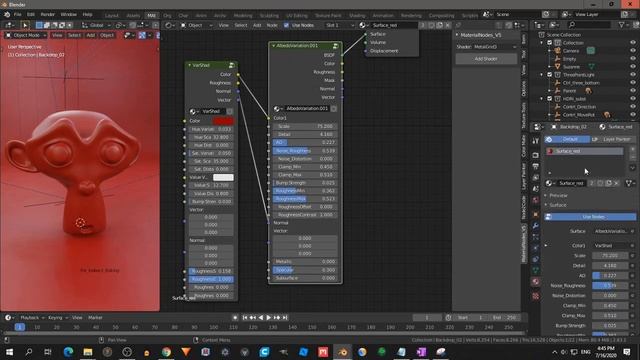Open node editor Object type dropdown

point(197,25)
